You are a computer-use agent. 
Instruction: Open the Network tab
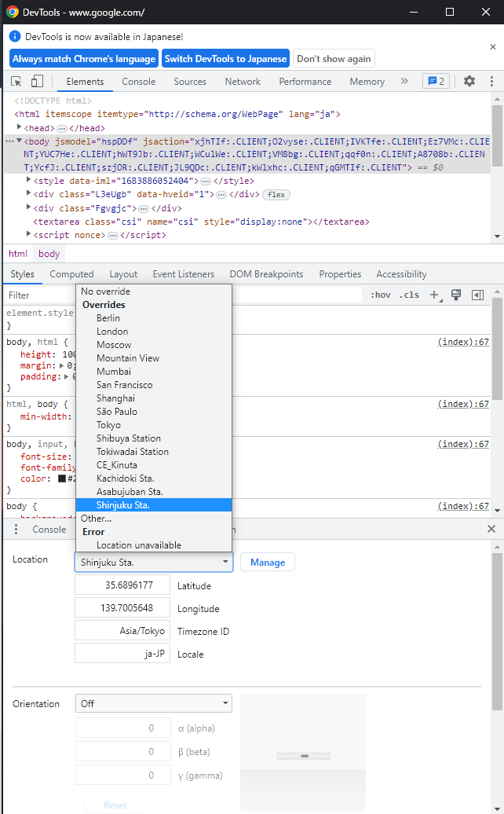click(x=243, y=82)
